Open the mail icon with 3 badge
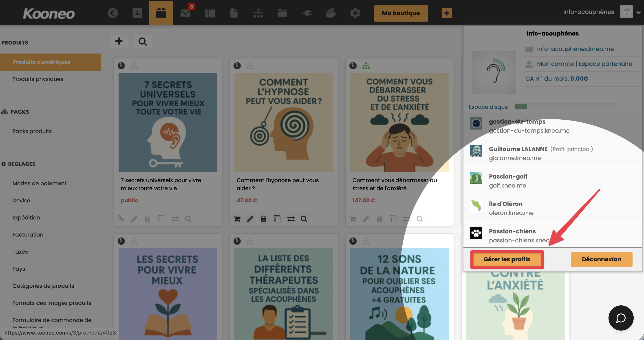The height and width of the screenshot is (340, 644). pyautogui.click(x=185, y=13)
